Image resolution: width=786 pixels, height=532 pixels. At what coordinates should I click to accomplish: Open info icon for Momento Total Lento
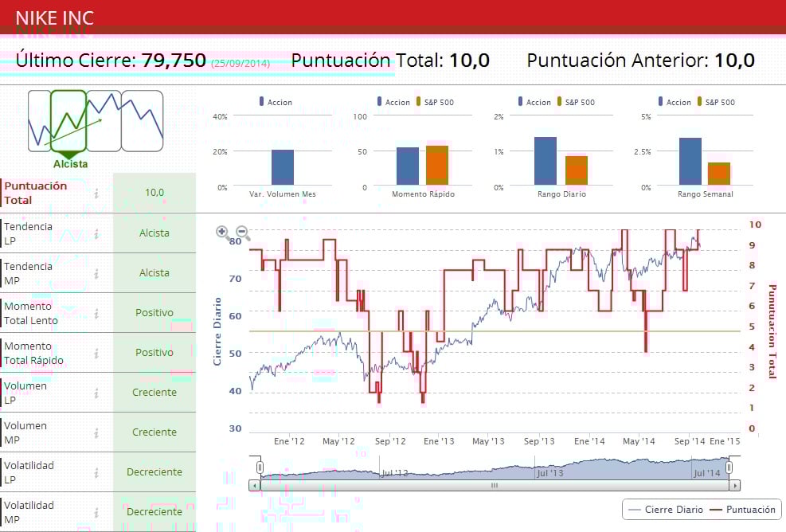[x=96, y=313]
